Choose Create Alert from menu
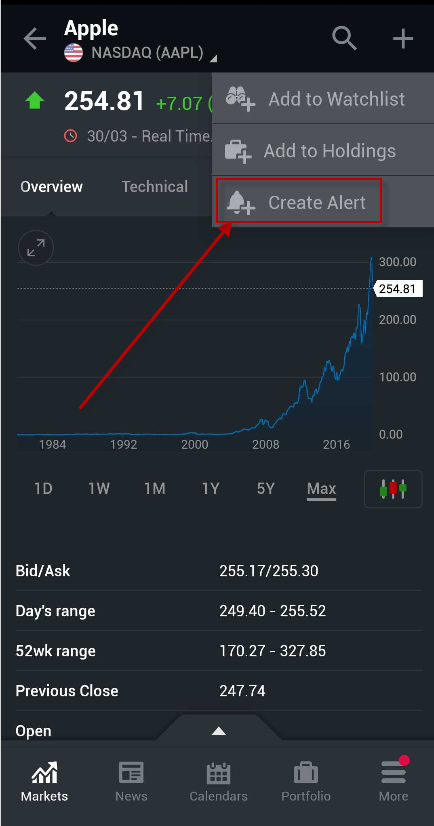Viewport: 434px width, 826px height. coord(299,202)
